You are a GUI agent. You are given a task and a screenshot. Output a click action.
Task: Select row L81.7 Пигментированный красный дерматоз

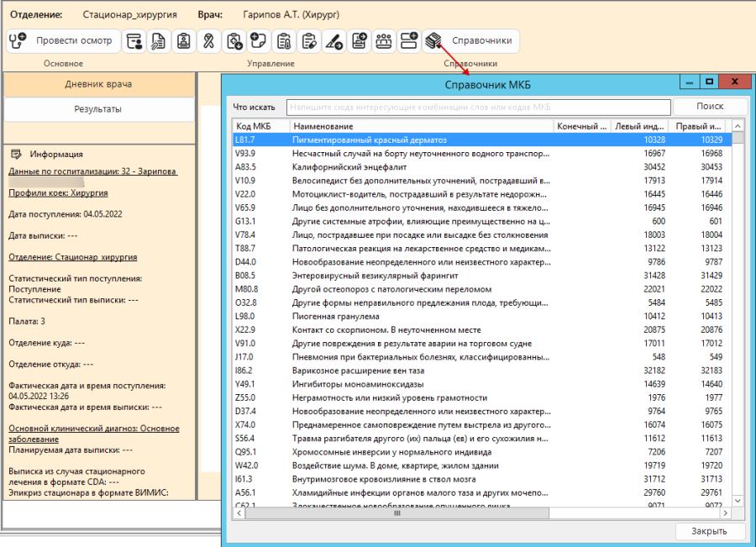coord(482,139)
